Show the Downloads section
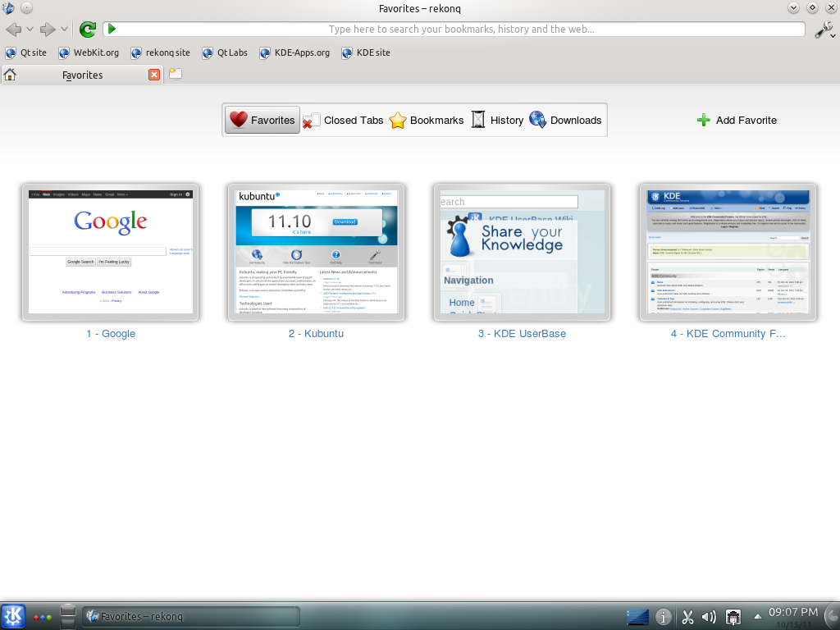Viewport: 840px width, 630px height. (x=566, y=120)
